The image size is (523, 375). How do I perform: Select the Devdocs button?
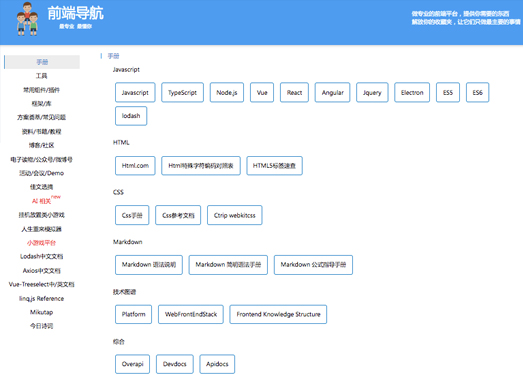(174, 364)
